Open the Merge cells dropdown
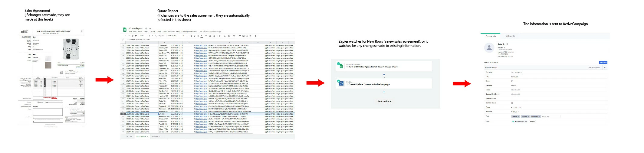Image resolution: width=644 pixels, height=153 pixels. [x=215, y=36]
